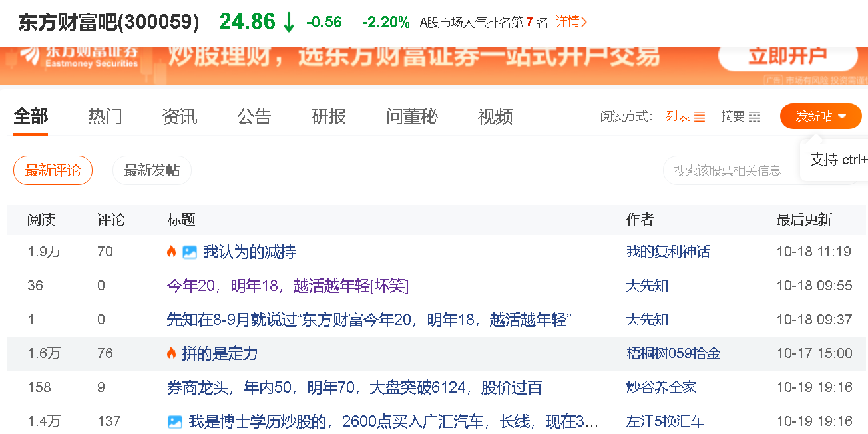Switch to the 全部 tab
This screenshot has height=434, width=868.
31,116
